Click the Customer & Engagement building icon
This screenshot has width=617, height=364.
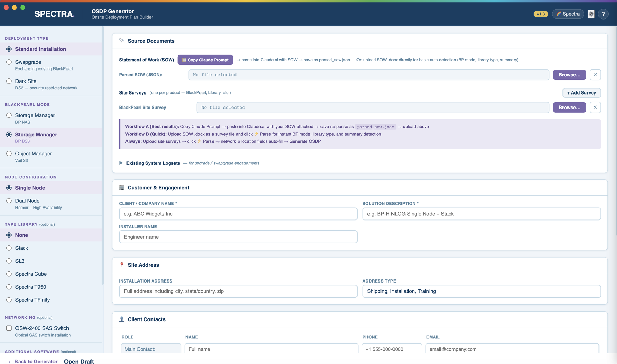(x=122, y=188)
